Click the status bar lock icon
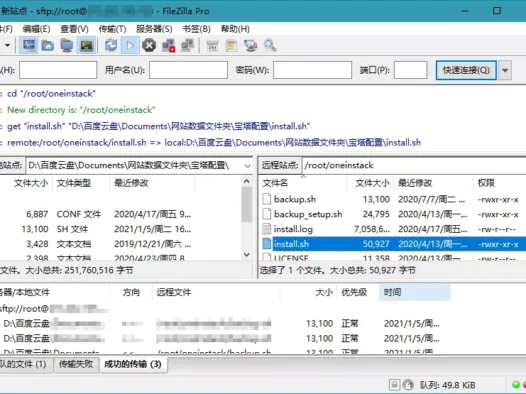The width and height of the screenshot is (526, 394). 395,385
